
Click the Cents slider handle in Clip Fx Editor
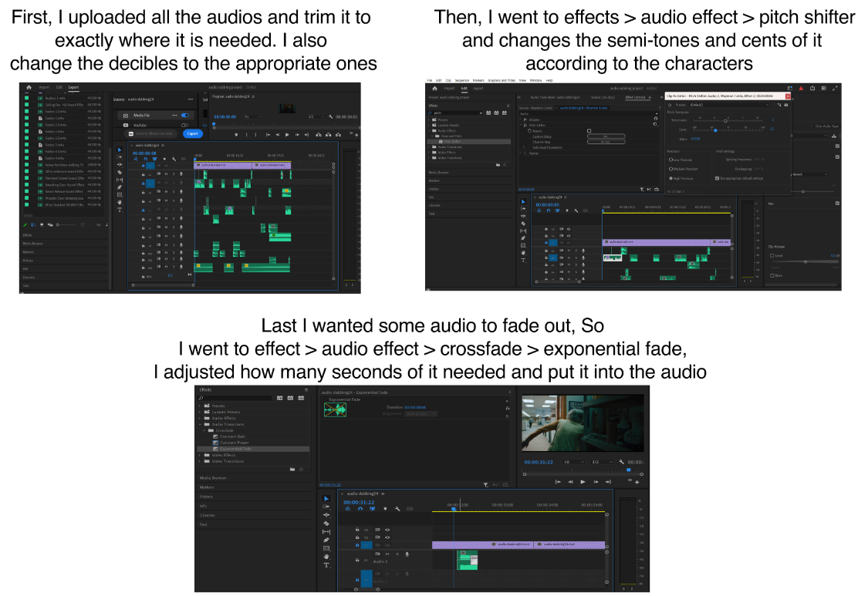pos(715,130)
